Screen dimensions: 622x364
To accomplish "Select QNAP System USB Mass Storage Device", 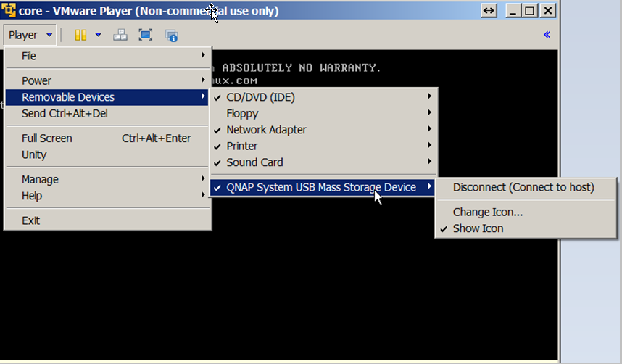I will (x=323, y=187).
